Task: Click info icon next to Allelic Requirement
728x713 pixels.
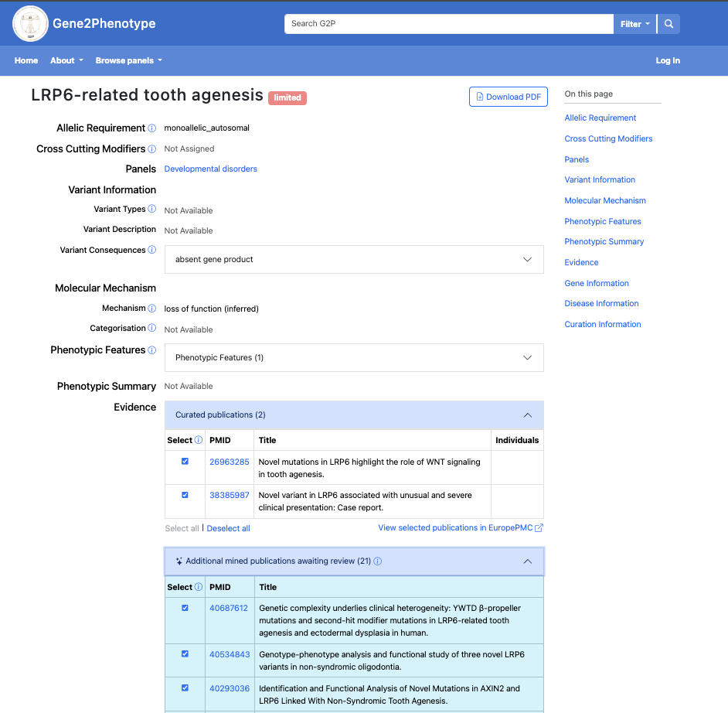Action: [x=152, y=128]
